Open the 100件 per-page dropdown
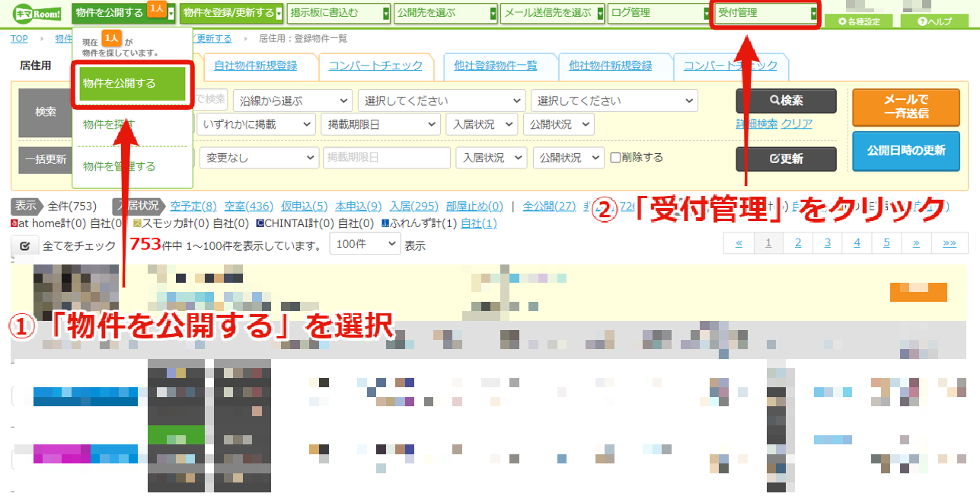The height and width of the screenshot is (500, 980). point(365,245)
